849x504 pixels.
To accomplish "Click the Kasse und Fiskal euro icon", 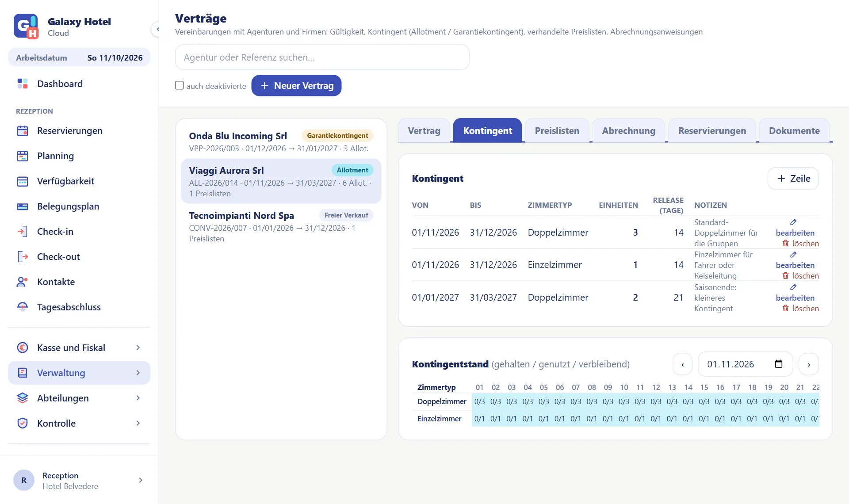I will click(x=23, y=347).
